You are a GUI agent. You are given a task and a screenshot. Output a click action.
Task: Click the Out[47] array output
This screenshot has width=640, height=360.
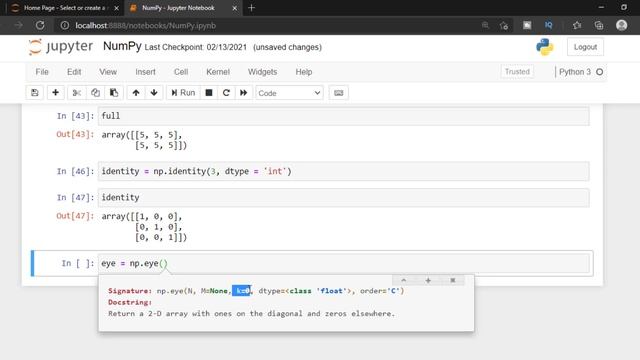(x=144, y=227)
